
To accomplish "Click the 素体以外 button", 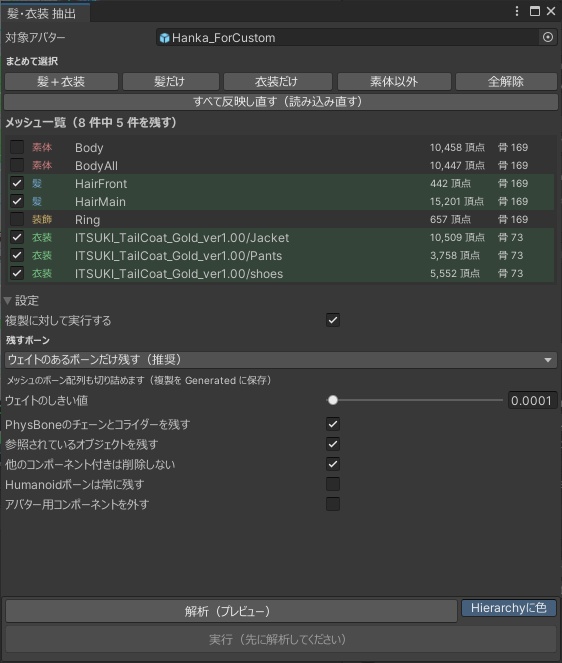I will point(394,81).
